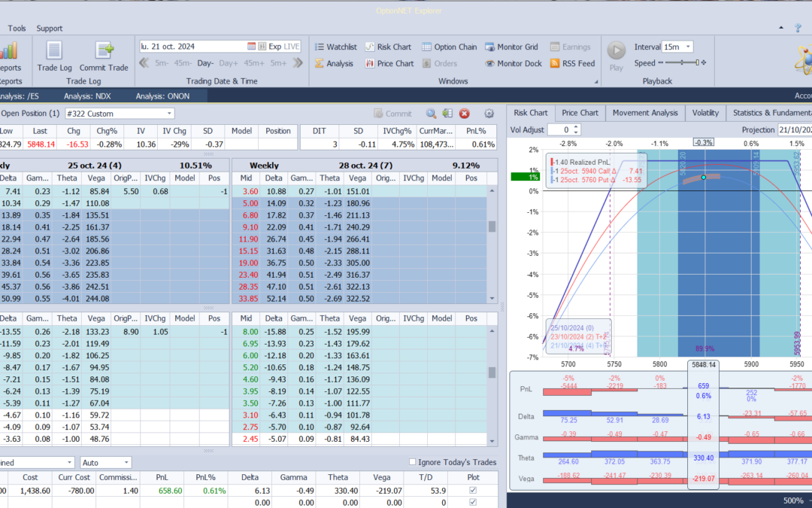812x508 pixels.
Task: Increase playback speed plus icon
Action: [704, 62]
